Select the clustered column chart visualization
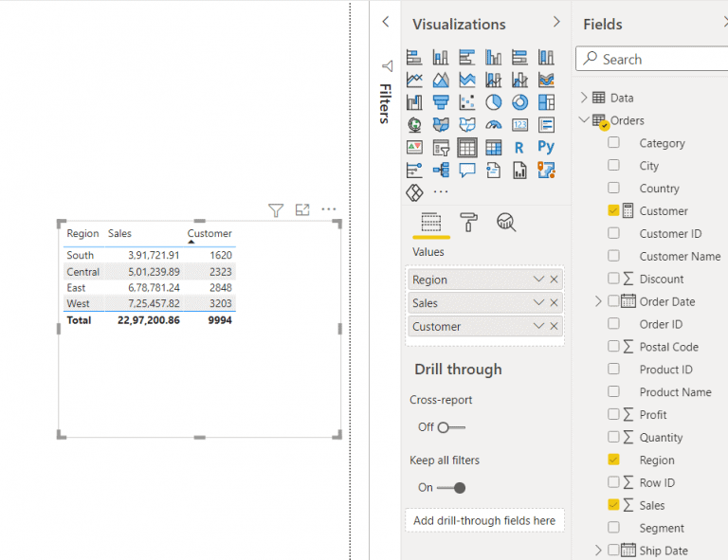Screen dimensions: 728x560 click(494, 57)
